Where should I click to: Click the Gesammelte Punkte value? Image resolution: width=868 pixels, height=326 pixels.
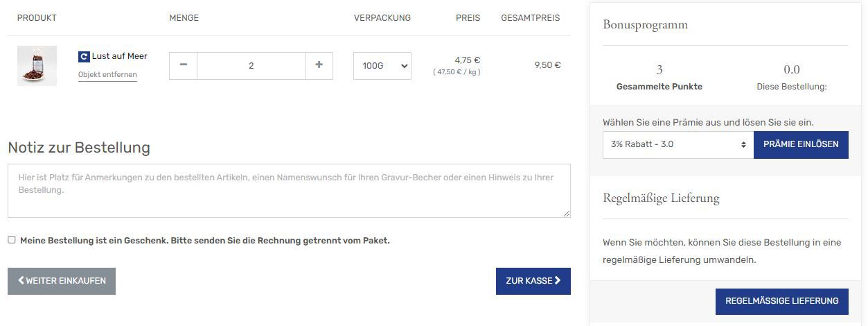(x=659, y=69)
